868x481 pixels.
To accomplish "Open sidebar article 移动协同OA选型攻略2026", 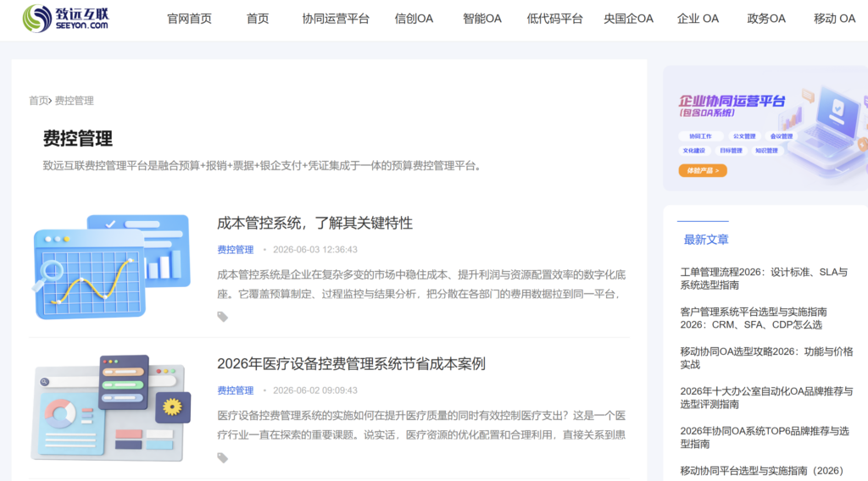I will pos(766,358).
